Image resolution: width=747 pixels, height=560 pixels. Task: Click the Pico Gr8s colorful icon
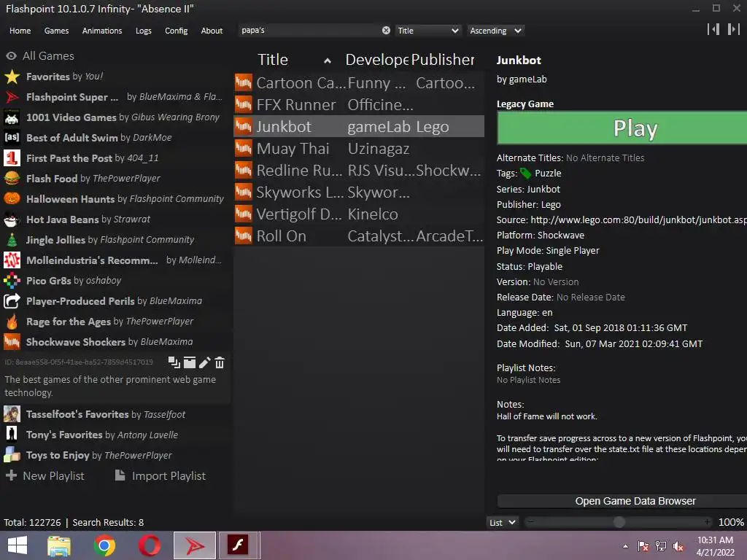[12, 281]
